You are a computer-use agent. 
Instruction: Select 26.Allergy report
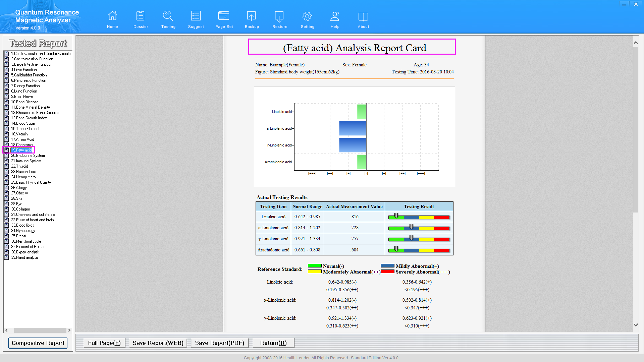(19, 188)
